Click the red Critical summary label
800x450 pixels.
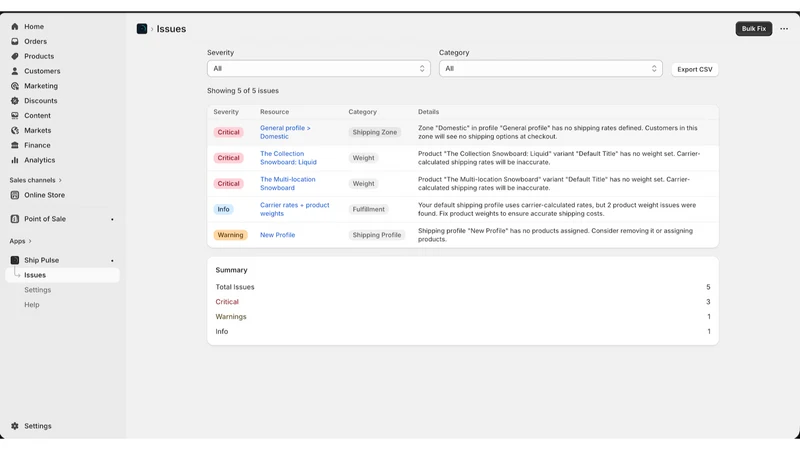[x=227, y=302]
